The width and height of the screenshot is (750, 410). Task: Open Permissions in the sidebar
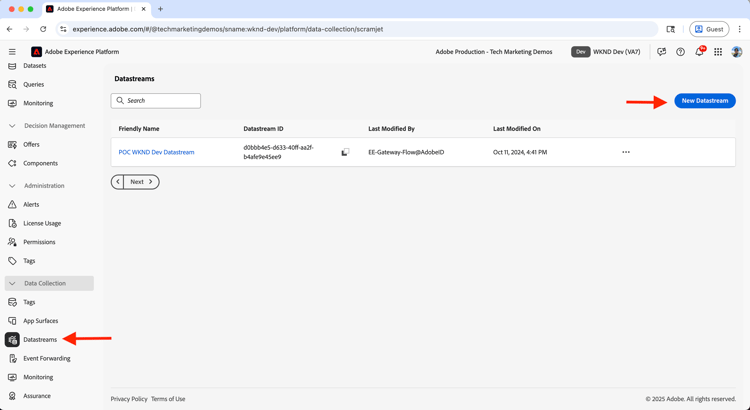coord(39,242)
